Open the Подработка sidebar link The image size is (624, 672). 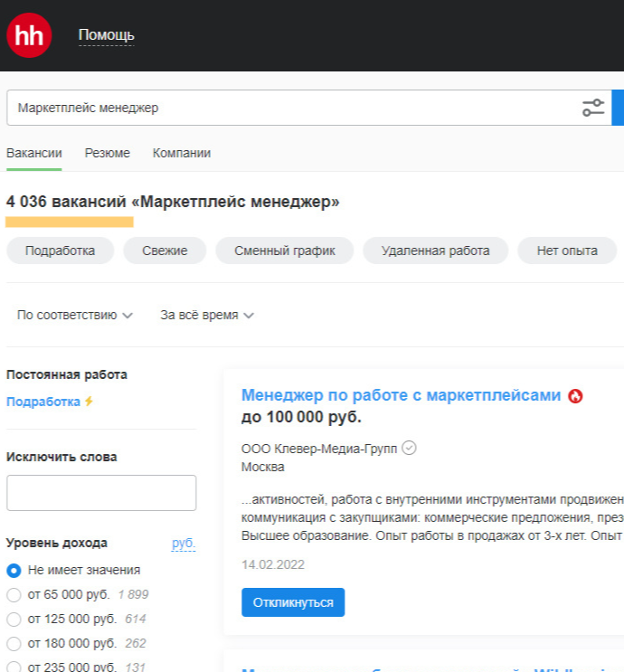click(x=43, y=402)
